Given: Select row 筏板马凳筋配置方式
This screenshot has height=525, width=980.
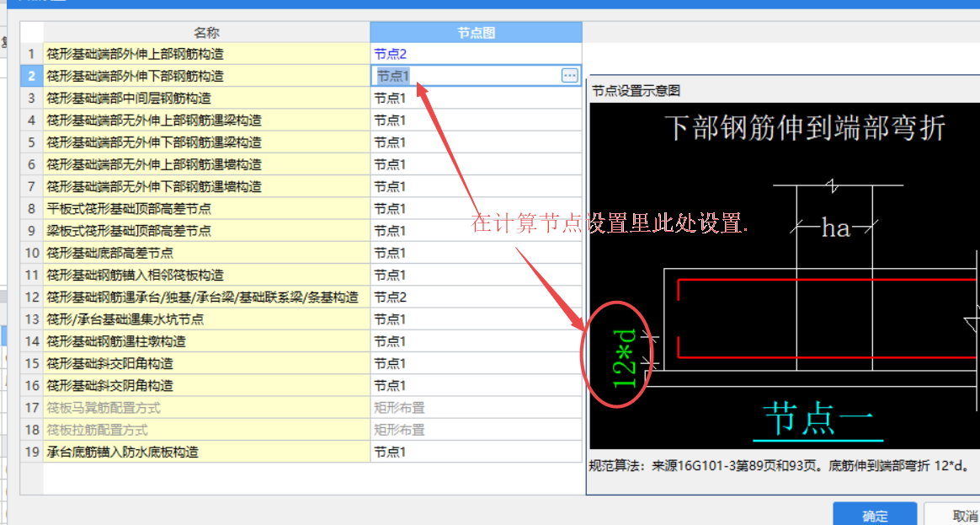Looking at the screenshot, I should [207, 408].
